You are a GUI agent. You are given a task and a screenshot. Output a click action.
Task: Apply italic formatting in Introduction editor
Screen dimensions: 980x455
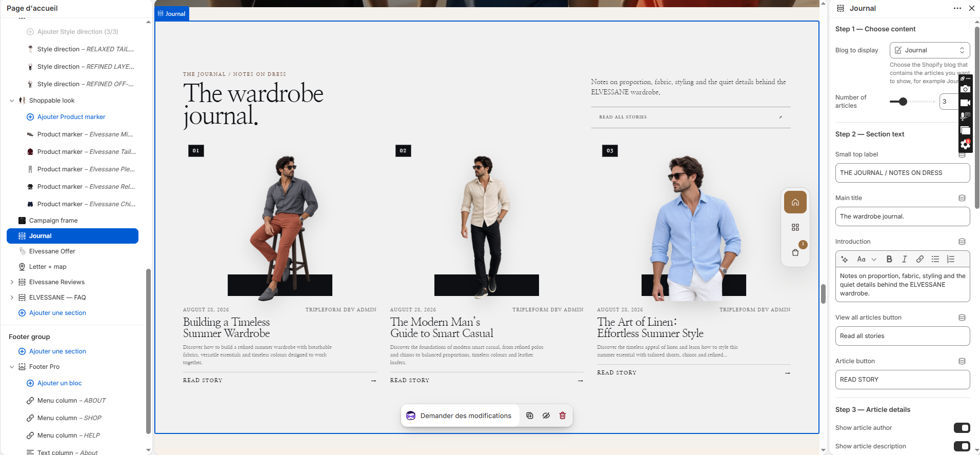click(x=905, y=259)
